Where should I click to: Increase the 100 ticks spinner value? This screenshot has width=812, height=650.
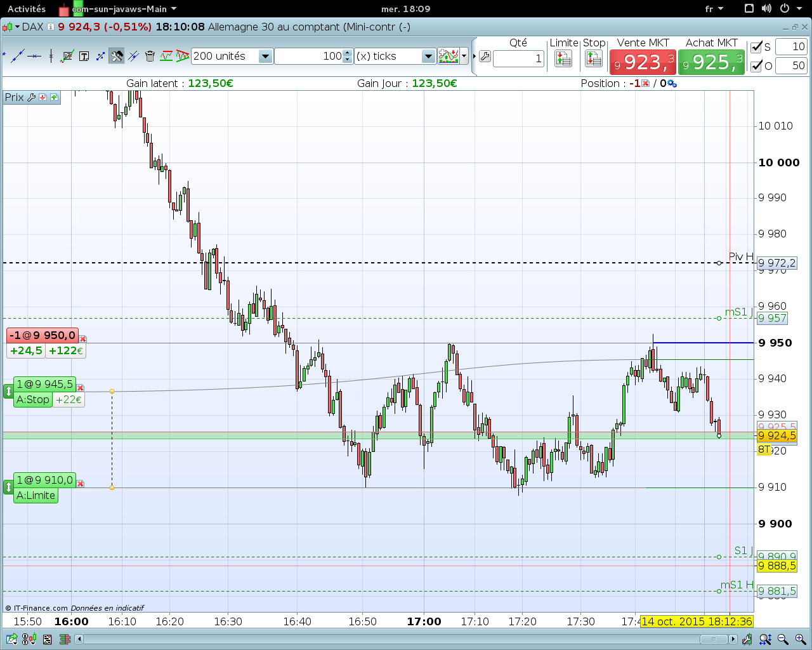(347, 53)
